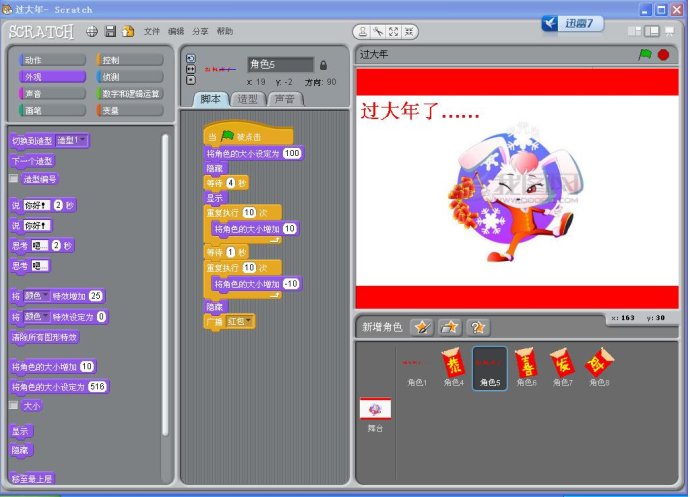Click the red stop button
Viewport: 690px width, 497px height.
663,55
